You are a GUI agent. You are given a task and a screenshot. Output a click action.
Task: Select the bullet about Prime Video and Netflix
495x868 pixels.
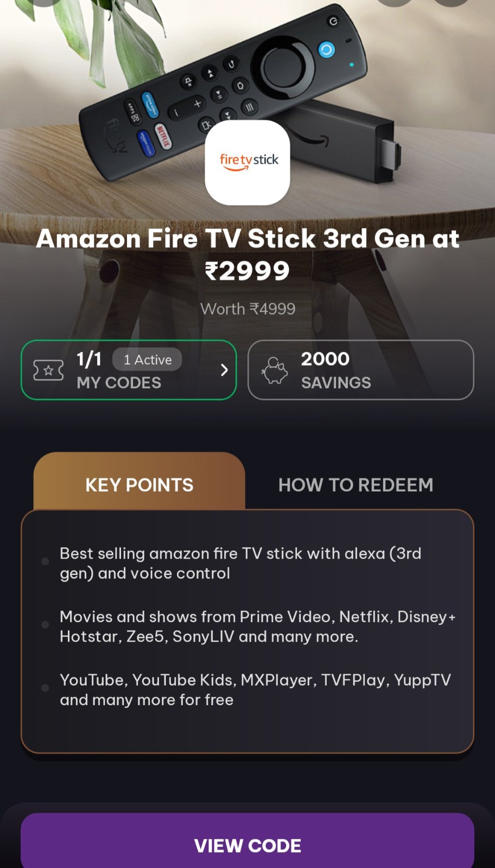(x=258, y=627)
